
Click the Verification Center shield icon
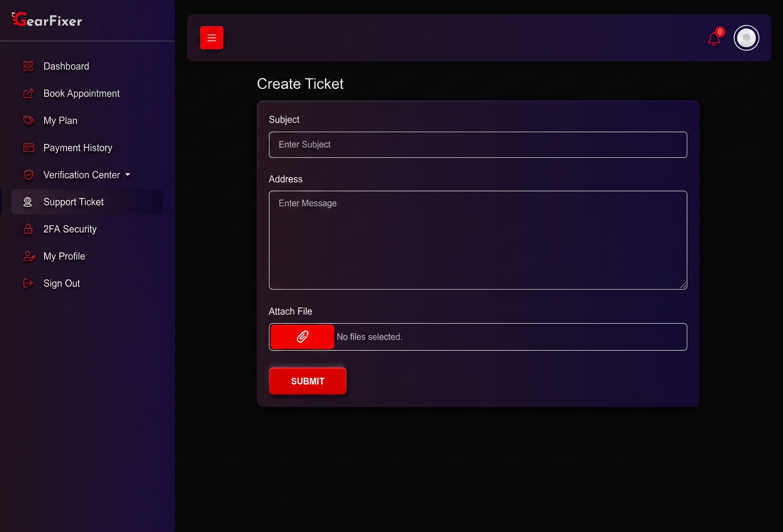(28, 175)
